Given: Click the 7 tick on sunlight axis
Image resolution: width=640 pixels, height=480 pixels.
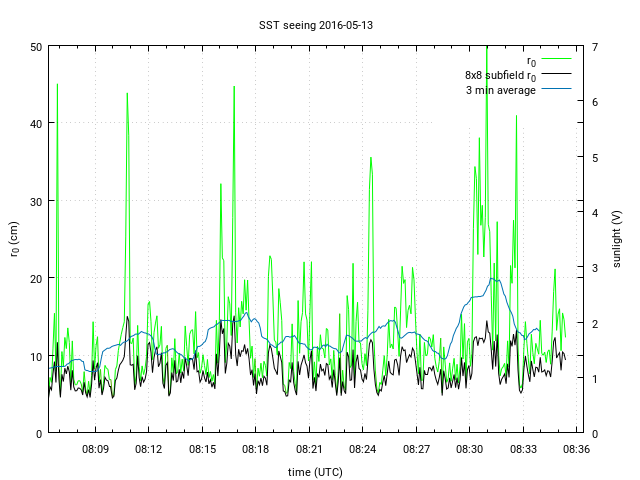Looking at the screenshot, I should coord(594,46).
